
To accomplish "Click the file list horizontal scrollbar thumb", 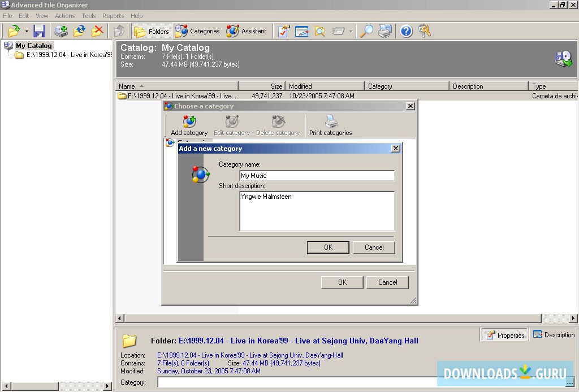I will tap(333, 318).
